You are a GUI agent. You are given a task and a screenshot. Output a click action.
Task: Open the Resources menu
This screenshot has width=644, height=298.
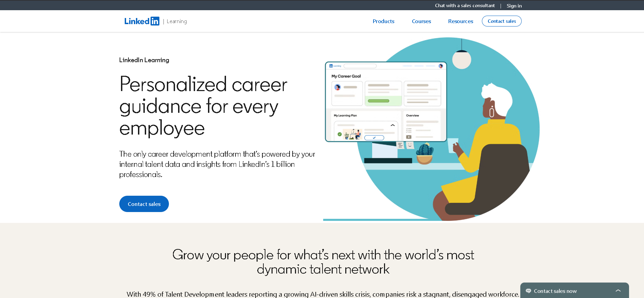click(460, 21)
